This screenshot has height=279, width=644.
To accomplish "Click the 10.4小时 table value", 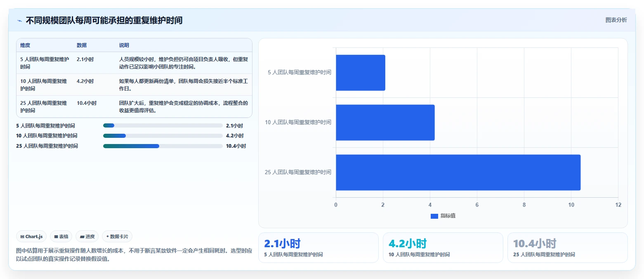I will [87, 103].
